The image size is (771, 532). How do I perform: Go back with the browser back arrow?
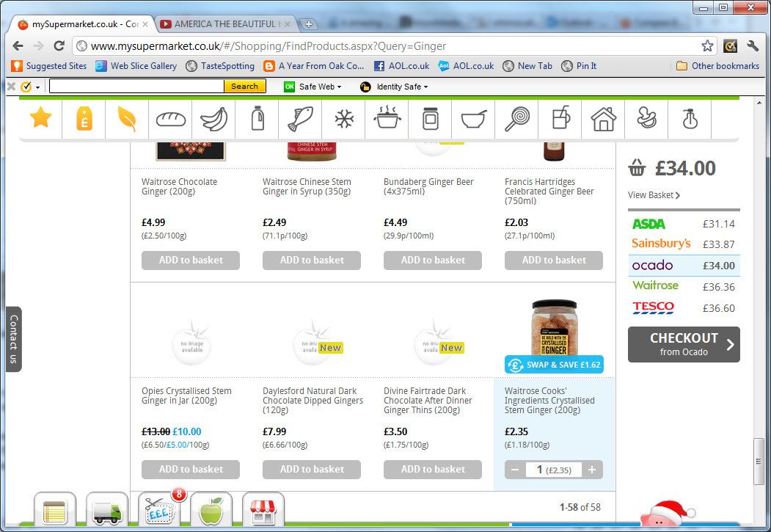[x=18, y=46]
